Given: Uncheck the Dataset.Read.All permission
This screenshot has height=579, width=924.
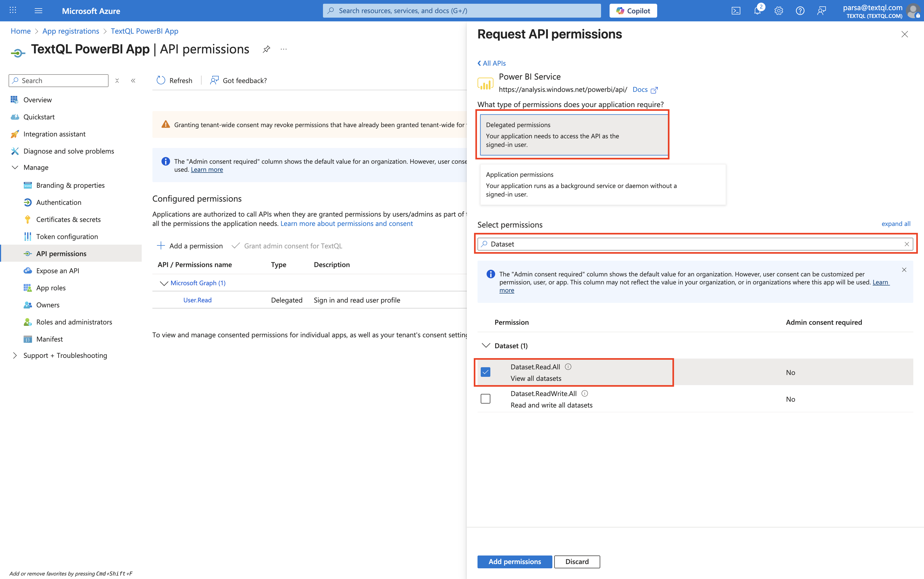Looking at the screenshot, I should 486,372.
